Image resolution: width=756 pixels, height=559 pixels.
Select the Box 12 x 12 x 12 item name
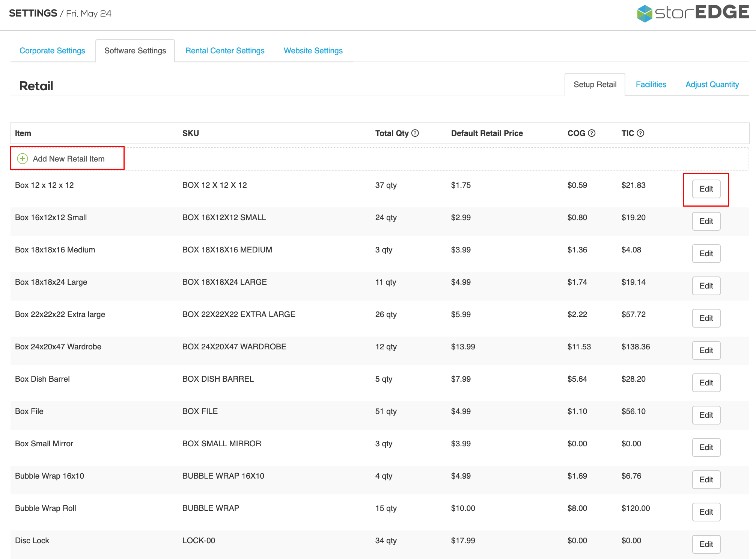tap(44, 185)
